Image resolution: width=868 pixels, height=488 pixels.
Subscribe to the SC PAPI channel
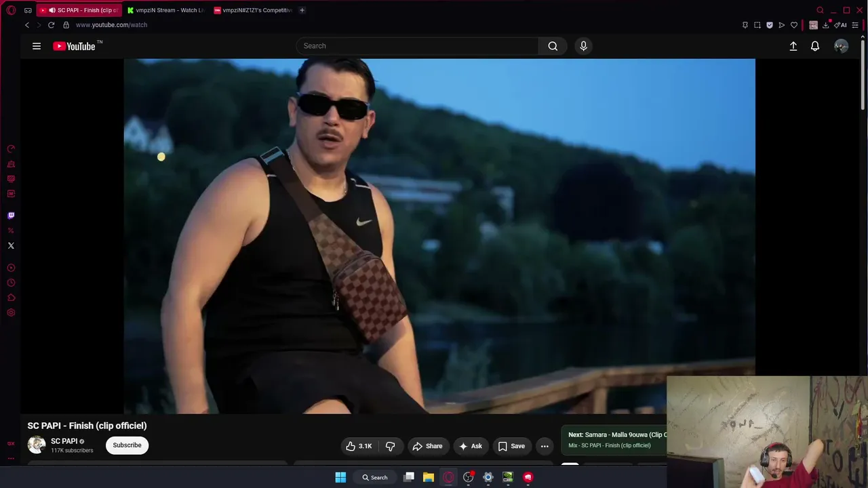click(127, 445)
